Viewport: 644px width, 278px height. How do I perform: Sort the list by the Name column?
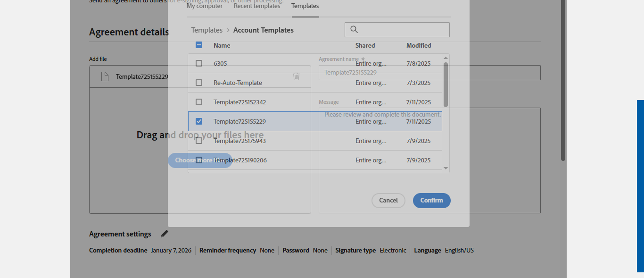click(x=222, y=46)
